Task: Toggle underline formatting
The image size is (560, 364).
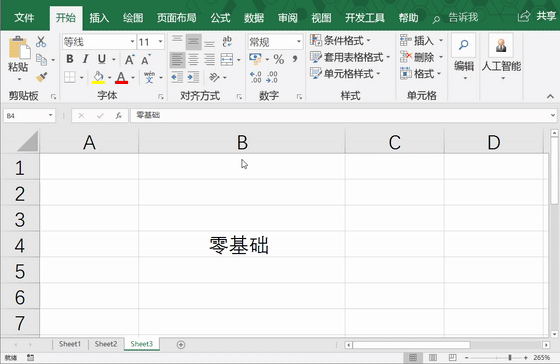Action: point(102,59)
